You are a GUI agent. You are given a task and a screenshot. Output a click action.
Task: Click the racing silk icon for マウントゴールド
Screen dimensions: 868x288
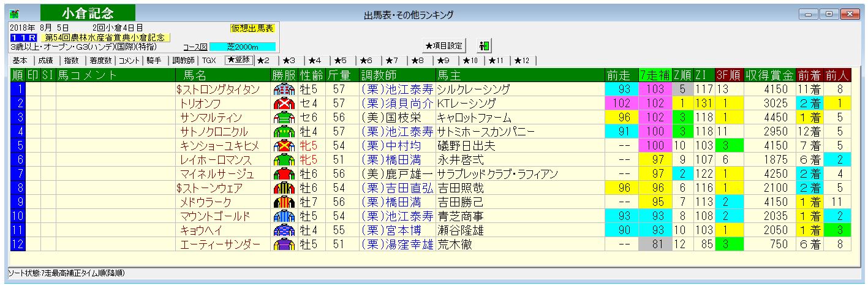coord(284,216)
